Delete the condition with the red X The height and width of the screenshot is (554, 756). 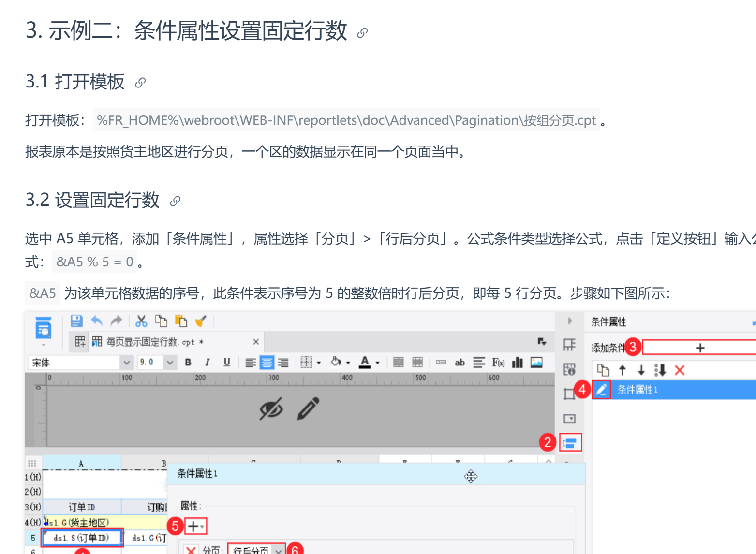point(680,370)
